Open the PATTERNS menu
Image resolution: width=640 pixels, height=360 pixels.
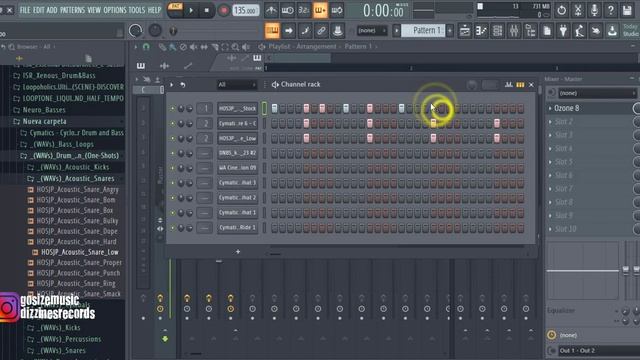tap(72, 10)
